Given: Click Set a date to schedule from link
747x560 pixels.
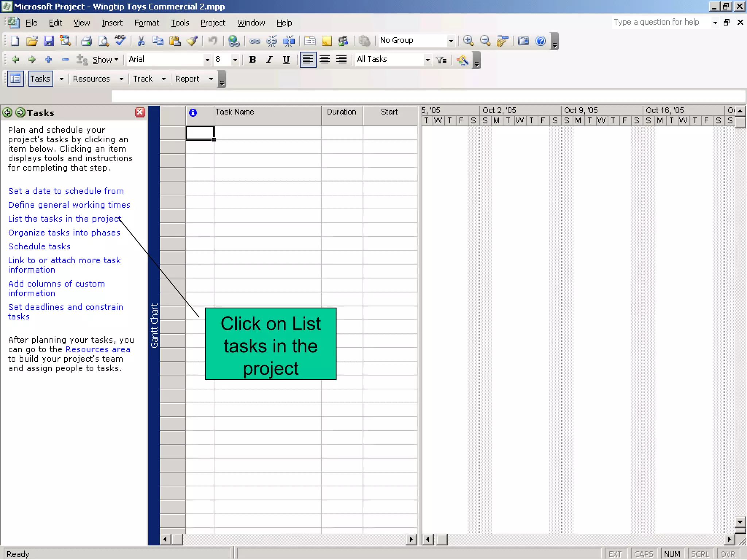Looking at the screenshot, I should (66, 191).
